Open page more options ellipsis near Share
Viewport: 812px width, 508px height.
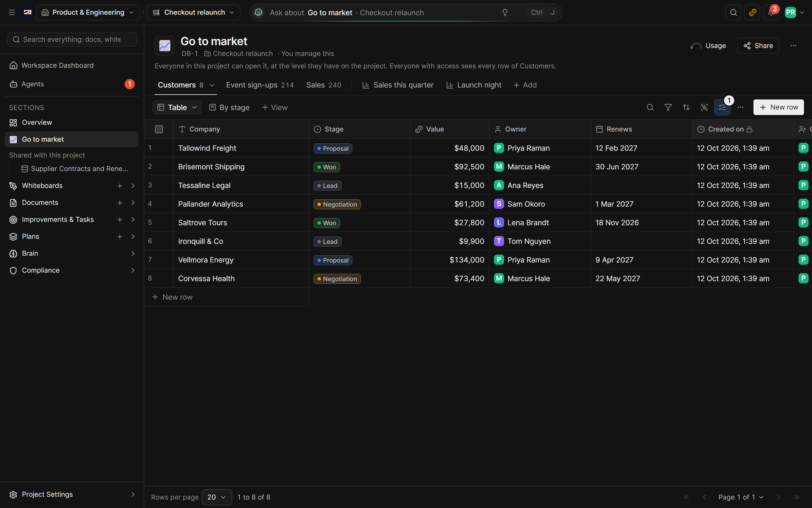click(x=793, y=46)
